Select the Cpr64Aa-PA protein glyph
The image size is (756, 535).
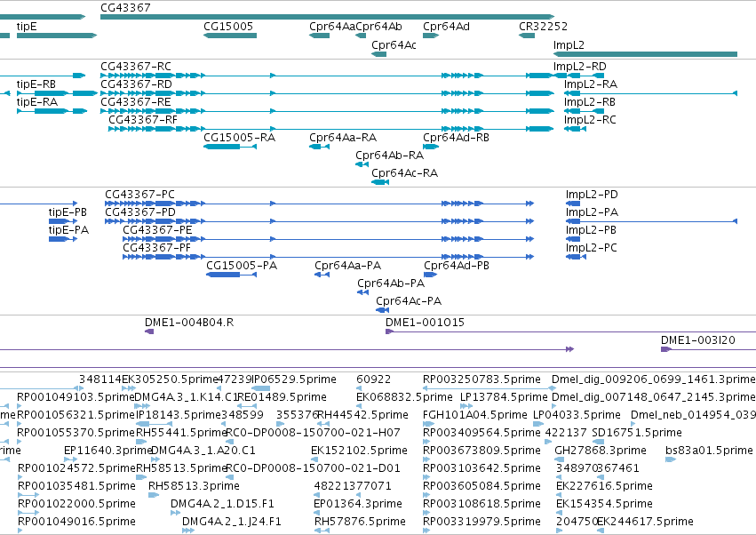(322, 275)
